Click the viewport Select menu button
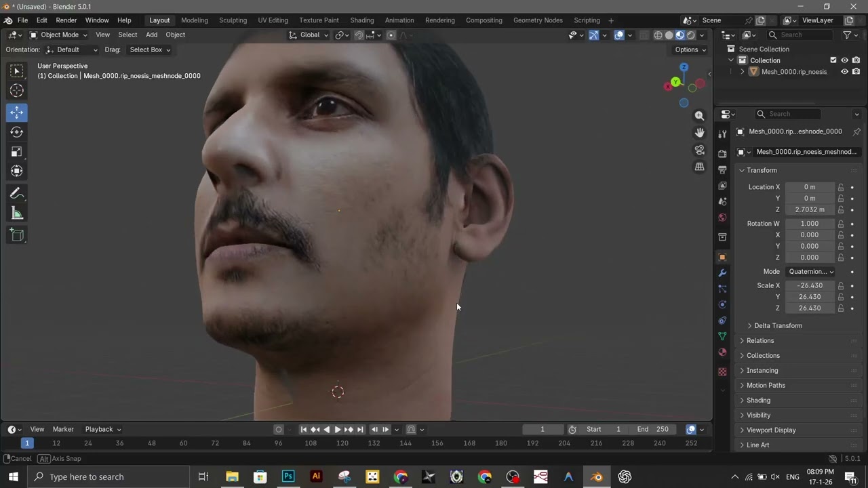Image resolution: width=868 pixels, height=488 pixels. [127, 35]
